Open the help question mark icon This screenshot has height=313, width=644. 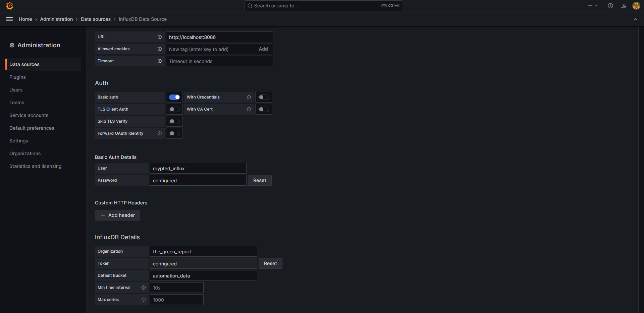click(610, 6)
